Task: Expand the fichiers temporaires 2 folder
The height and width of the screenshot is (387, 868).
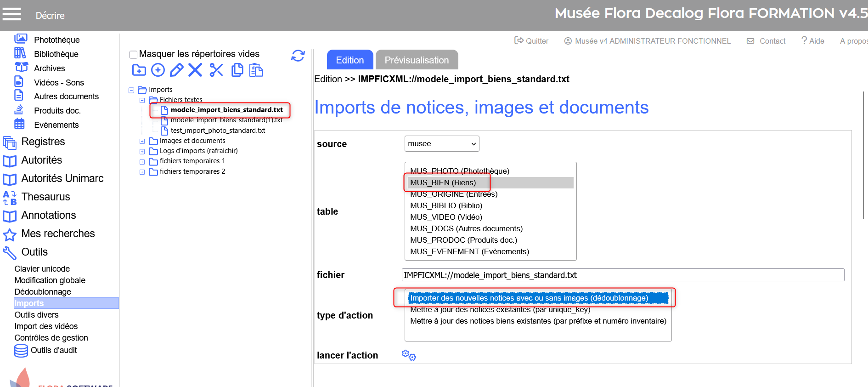Action: tap(142, 172)
